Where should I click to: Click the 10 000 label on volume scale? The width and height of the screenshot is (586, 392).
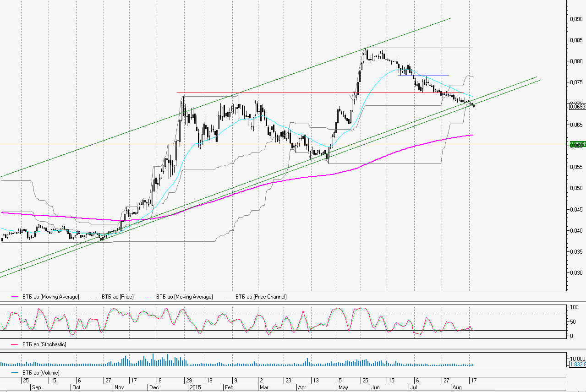point(577,359)
